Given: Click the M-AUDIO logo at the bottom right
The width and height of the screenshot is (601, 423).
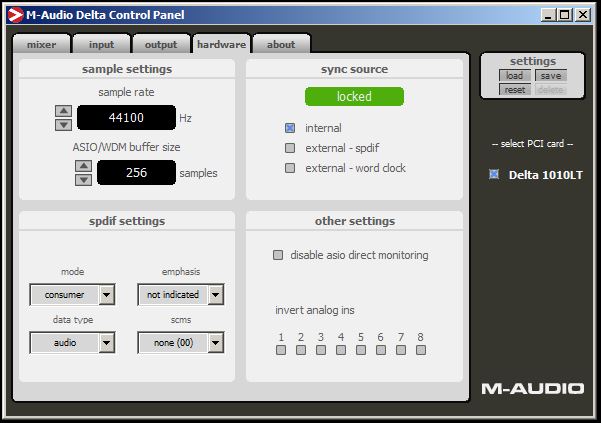Looking at the screenshot, I should (533, 389).
